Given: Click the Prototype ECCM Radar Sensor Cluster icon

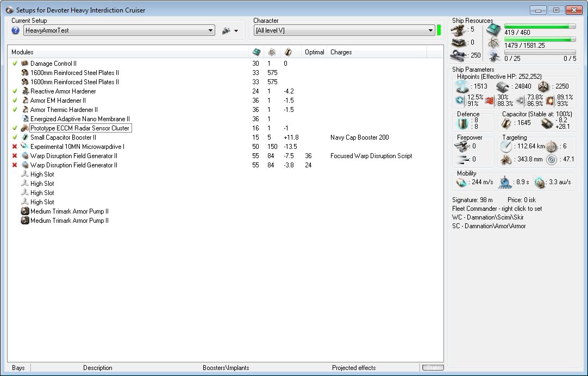Looking at the screenshot, I should point(25,128).
